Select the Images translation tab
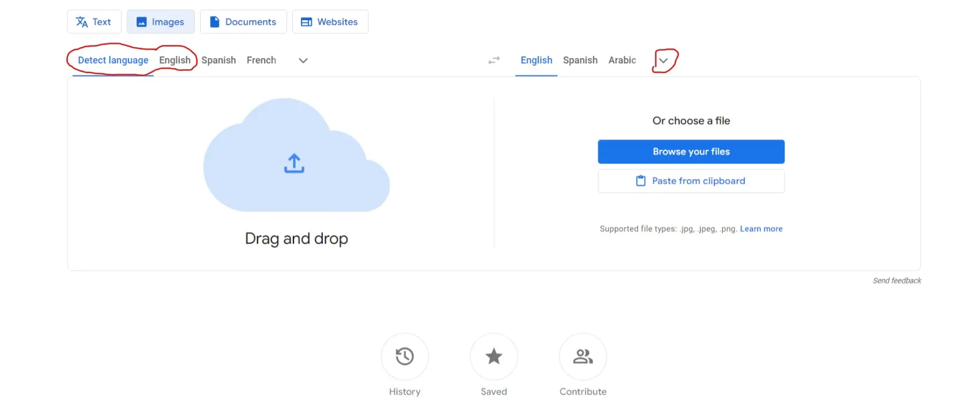The width and height of the screenshot is (980, 402). (160, 22)
